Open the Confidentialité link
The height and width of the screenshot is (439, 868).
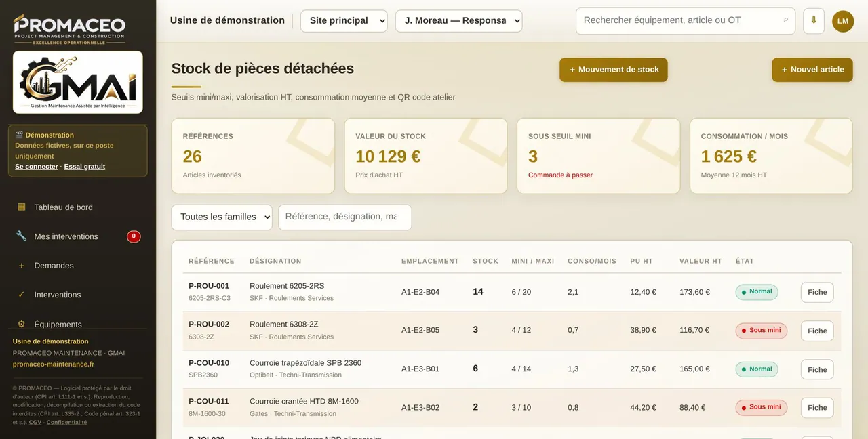tap(66, 423)
